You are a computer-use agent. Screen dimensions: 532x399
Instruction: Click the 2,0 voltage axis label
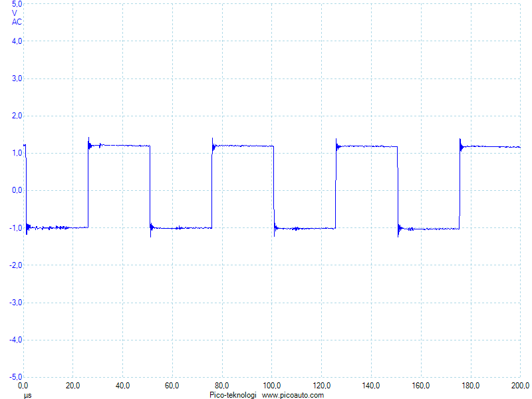[17, 116]
